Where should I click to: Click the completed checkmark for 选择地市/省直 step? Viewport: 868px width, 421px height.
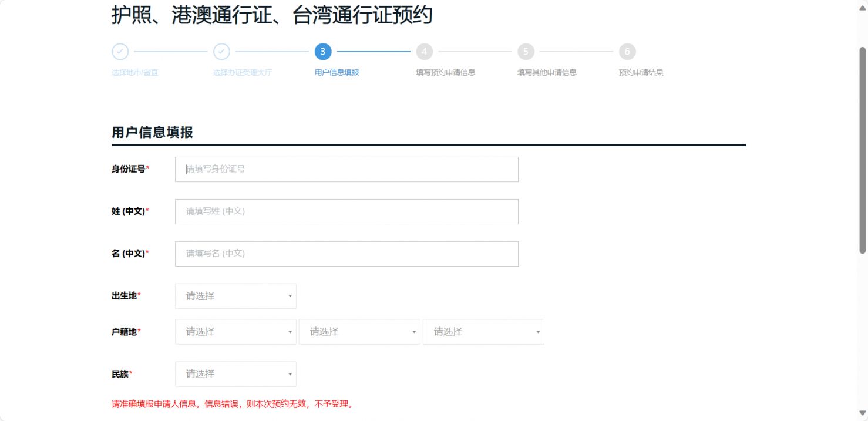pos(120,52)
